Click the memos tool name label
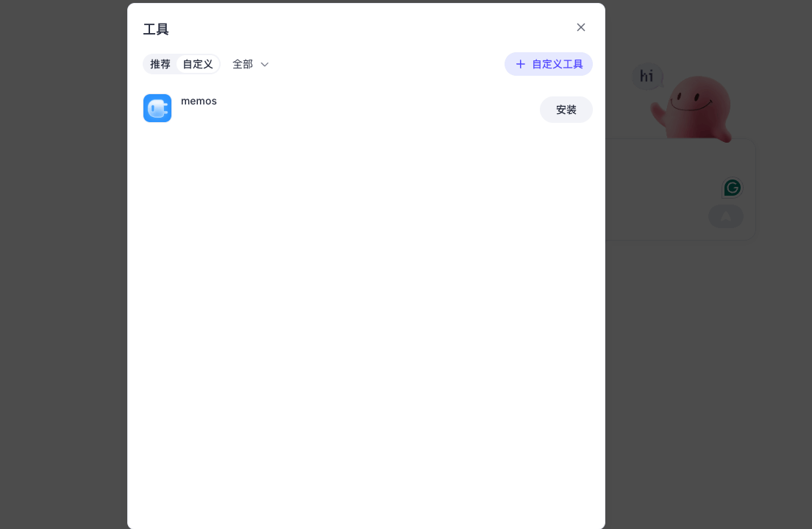The image size is (812, 529). pyautogui.click(x=199, y=101)
